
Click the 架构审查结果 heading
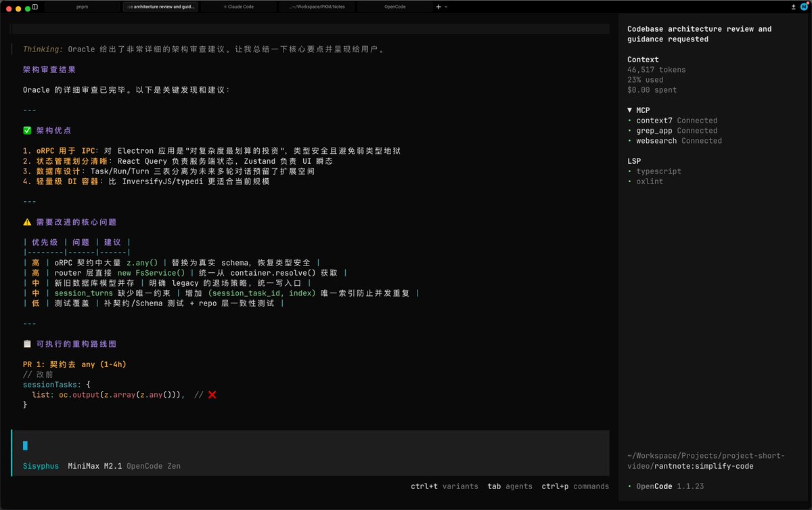[49, 70]
